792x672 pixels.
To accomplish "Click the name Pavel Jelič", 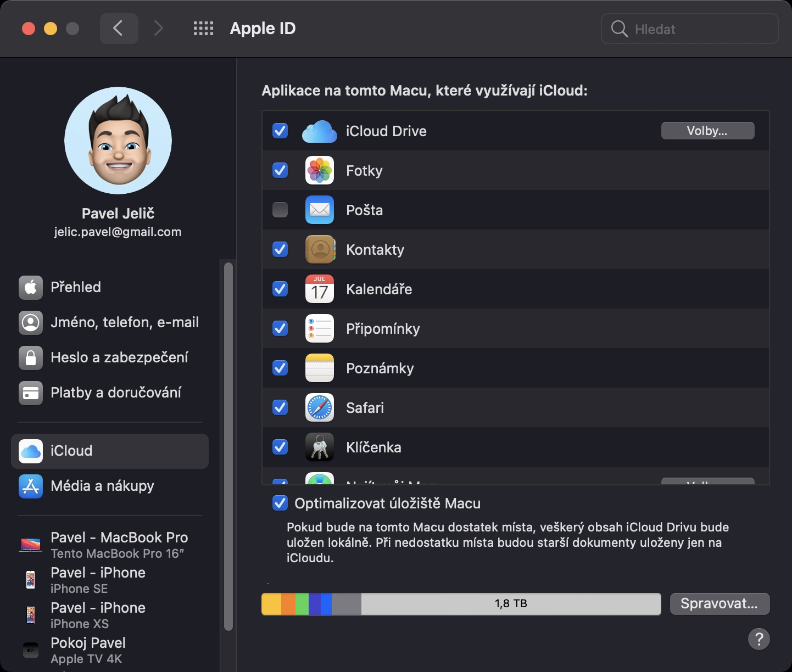I will 118,214.
